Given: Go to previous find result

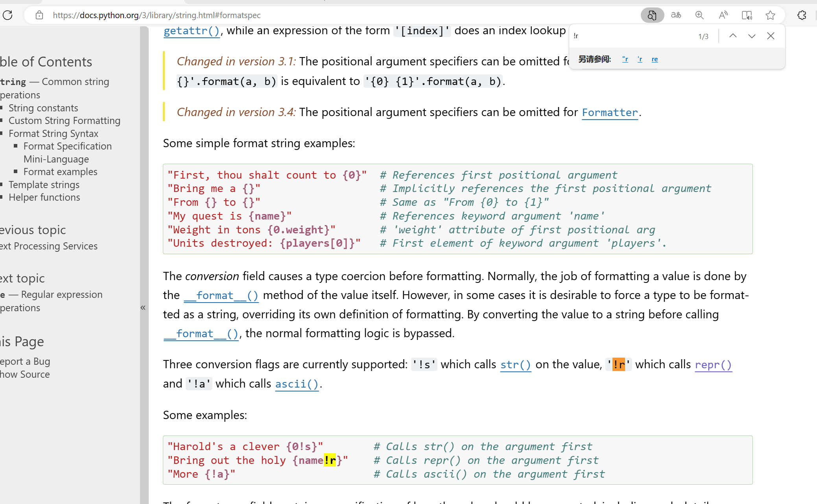Looking at the screenshot, I should tap(733, 36).
